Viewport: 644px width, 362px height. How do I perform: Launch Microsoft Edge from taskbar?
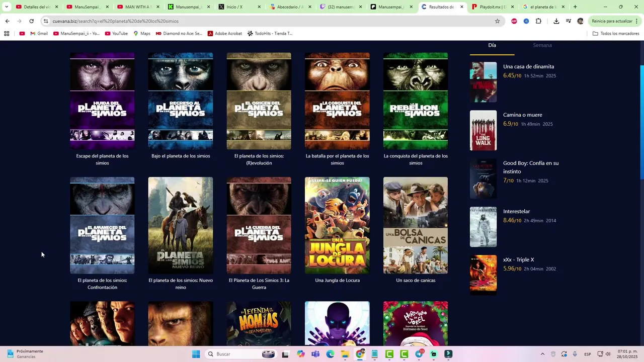[331, 354]
